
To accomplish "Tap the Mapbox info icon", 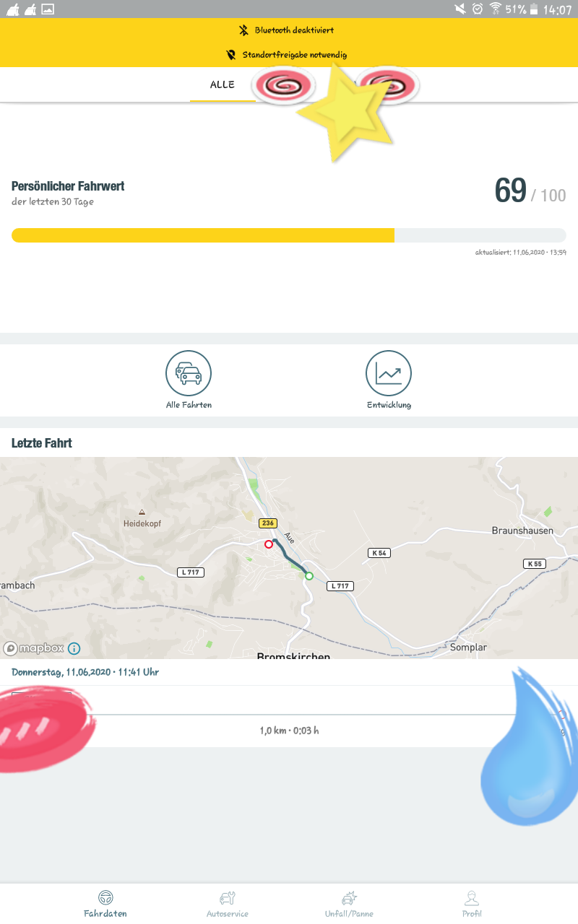I will click(x=74, y=648).
